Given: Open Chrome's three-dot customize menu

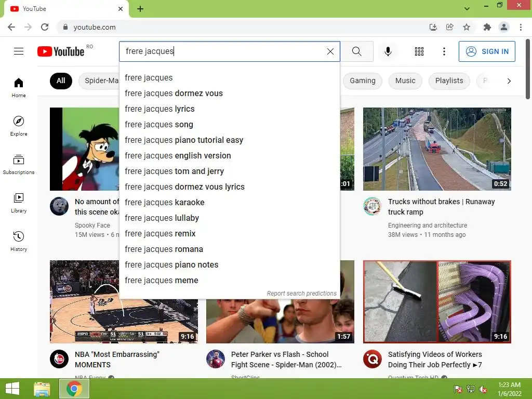Looking at the screenshot, I should pyautogui.click(x=521, y=27).
